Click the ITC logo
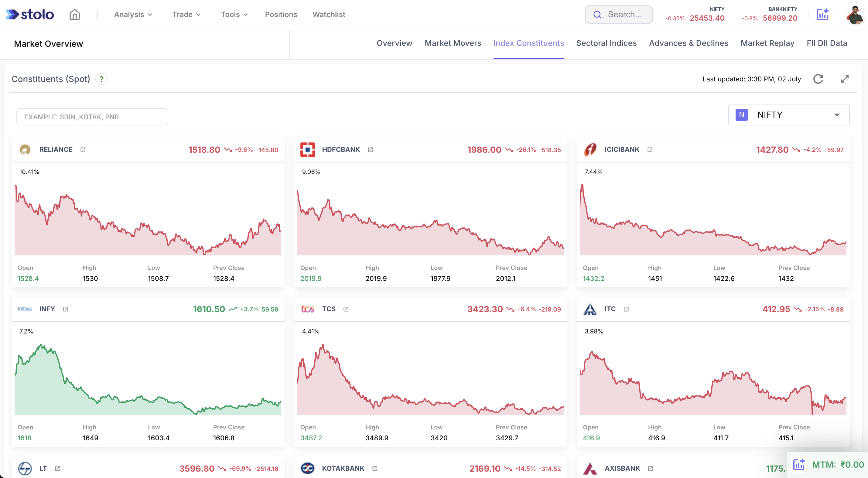The height and width of the screenshot is (478, 868). click(590, 309)
